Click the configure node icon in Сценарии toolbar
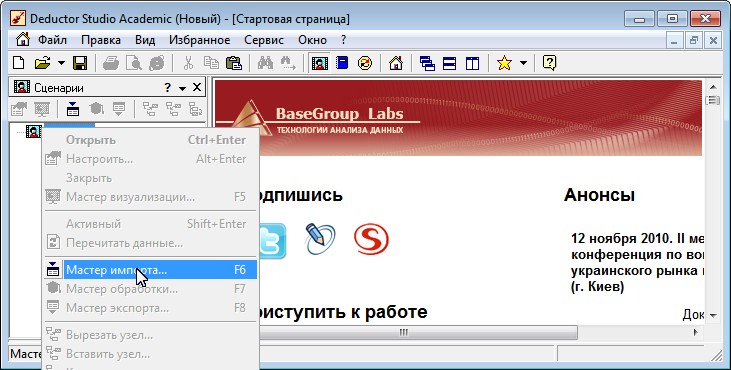This screenshot has height=370, width=731. coord(19,110)
